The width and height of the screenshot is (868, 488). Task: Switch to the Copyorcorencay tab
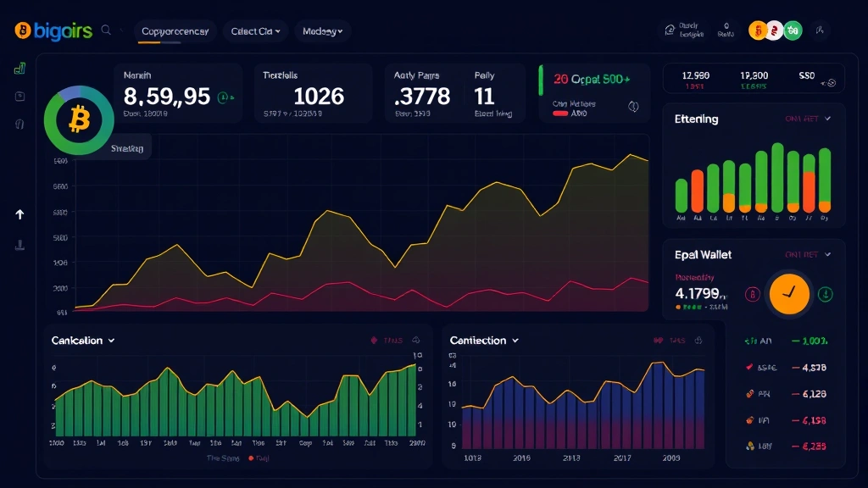tap(175, 30)
